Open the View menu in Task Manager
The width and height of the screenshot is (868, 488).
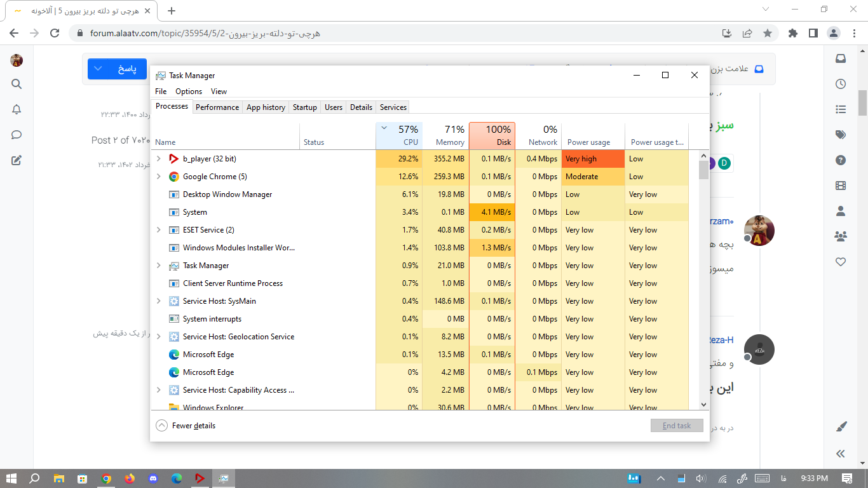219,91
